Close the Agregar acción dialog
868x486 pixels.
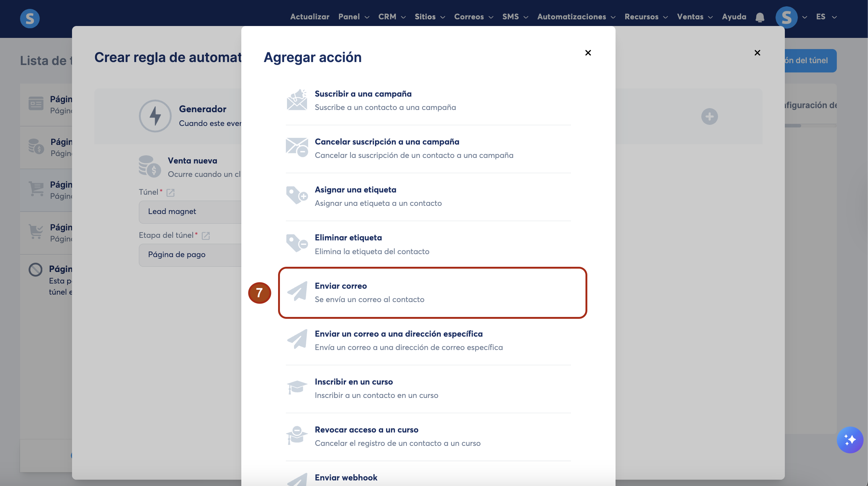click(588, 53)
